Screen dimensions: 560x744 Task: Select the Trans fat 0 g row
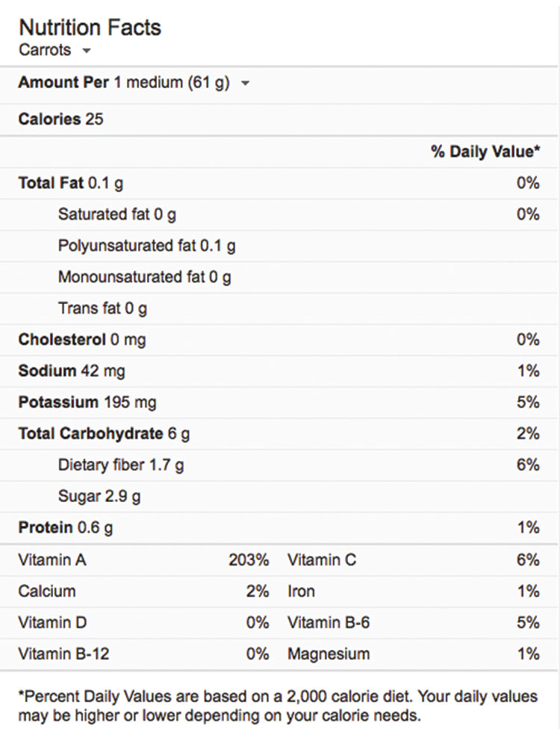[x=102, y=309]
